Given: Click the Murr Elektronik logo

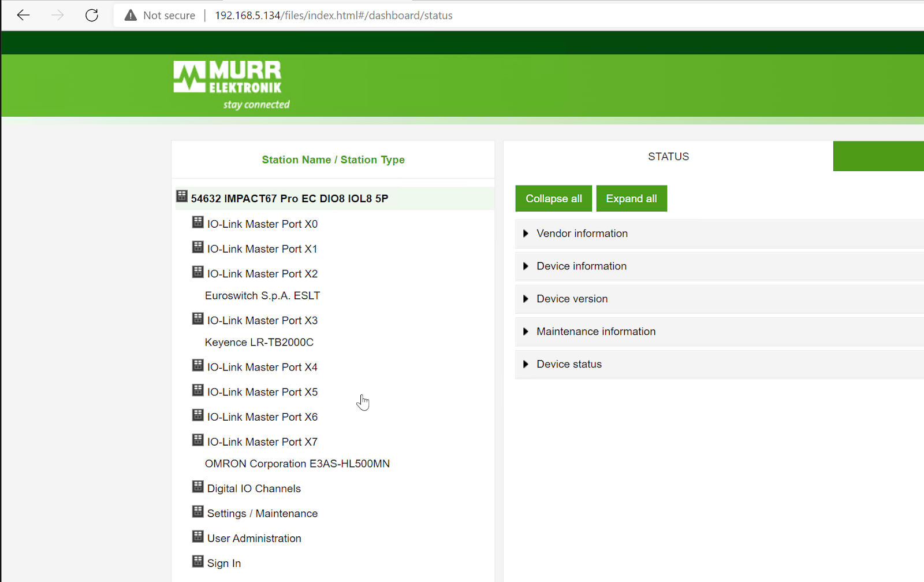Looking at the screenshot, I should [231, 85].
